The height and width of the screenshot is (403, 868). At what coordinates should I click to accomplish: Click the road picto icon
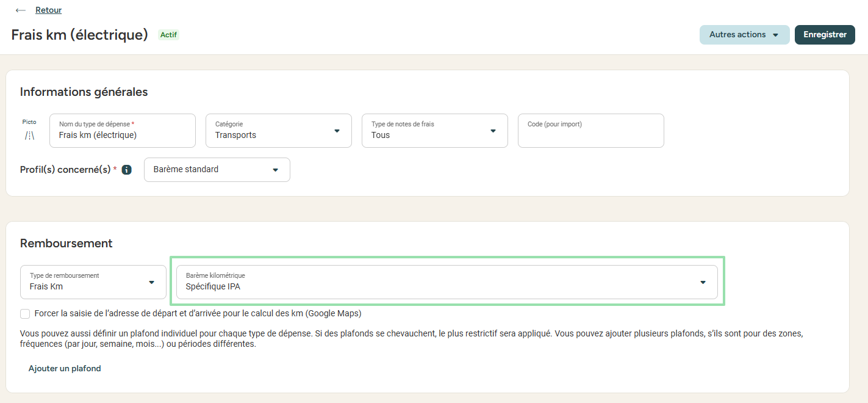pos(29,136)
